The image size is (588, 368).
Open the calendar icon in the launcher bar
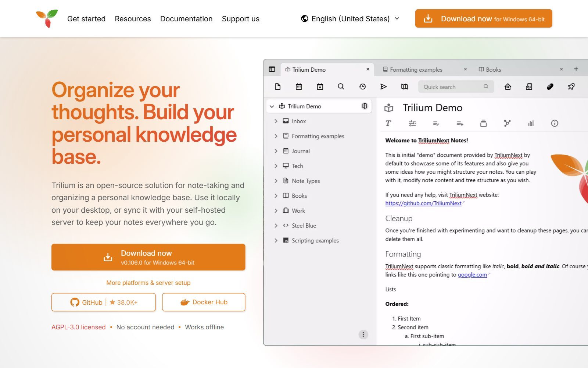pos(299,86)
